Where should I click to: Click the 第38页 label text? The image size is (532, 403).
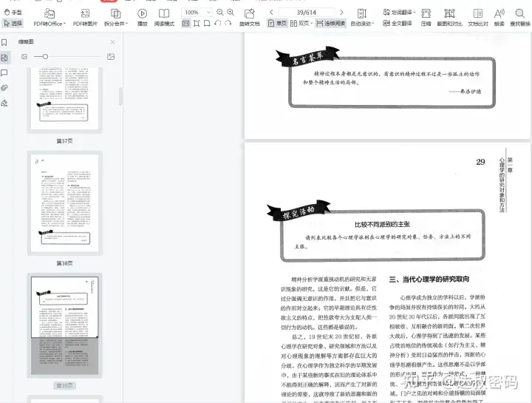tap(64, 263)
